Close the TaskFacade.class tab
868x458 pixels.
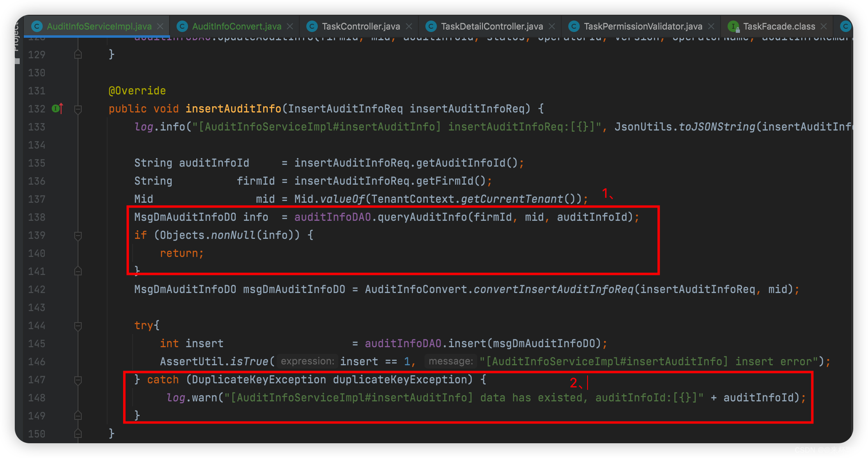(824, 26)
